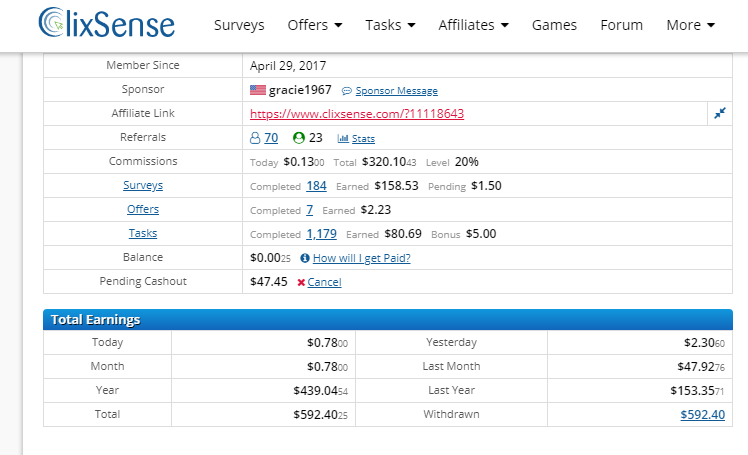Expand the More menu in the navbar
Image resolution: width=748 pixels, height=455 pixels.
[690, 25]
